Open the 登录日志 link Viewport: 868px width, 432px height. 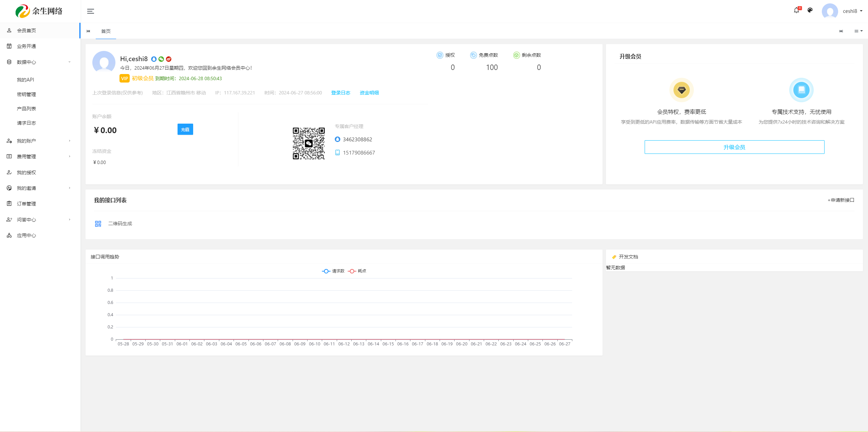[x=340, y=93]
